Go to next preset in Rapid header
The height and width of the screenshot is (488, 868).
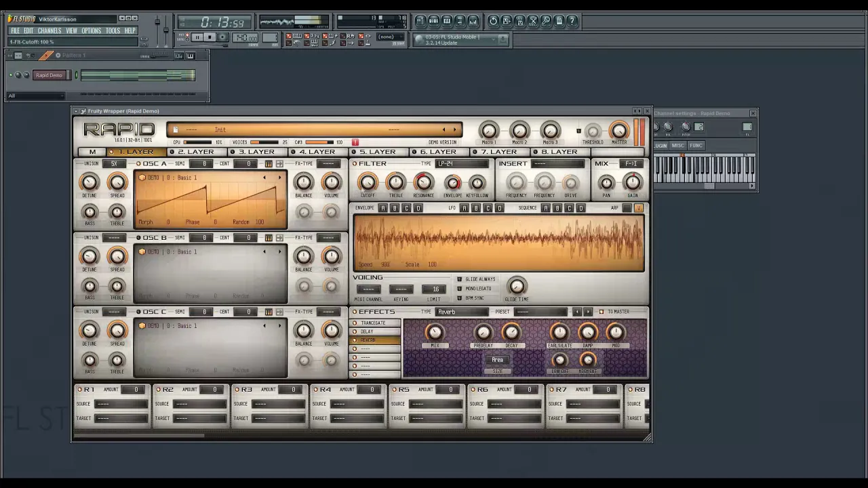pos(455,129)
